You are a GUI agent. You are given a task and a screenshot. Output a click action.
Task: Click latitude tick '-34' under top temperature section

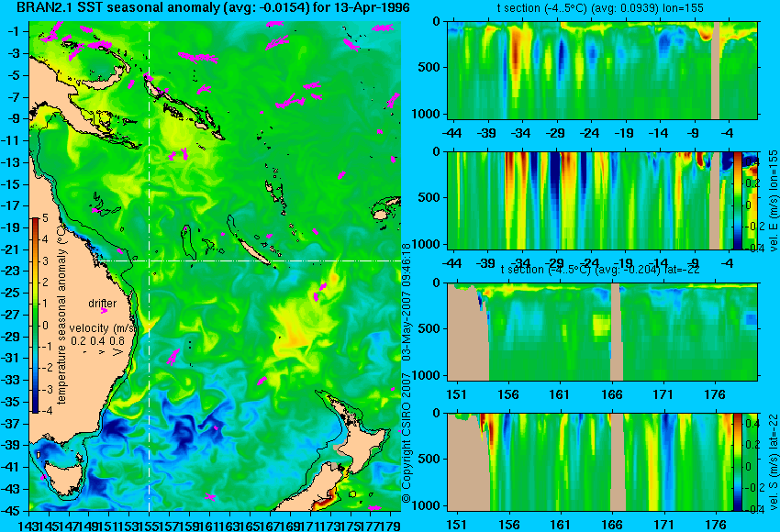(521, 133)
